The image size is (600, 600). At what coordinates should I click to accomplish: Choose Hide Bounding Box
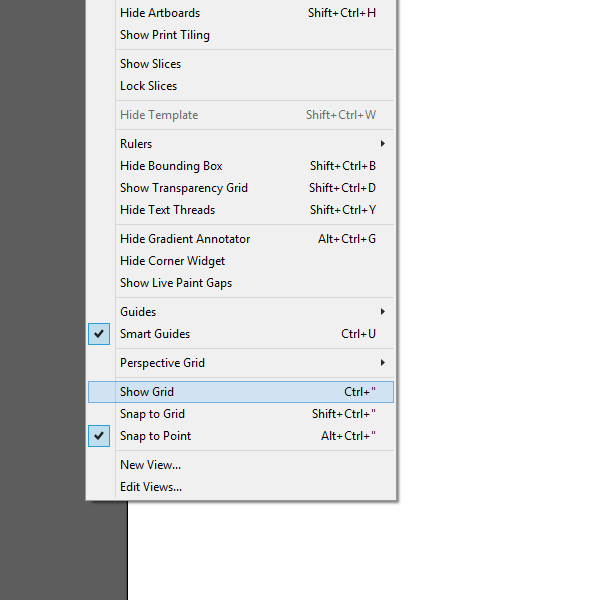point(241,166)
